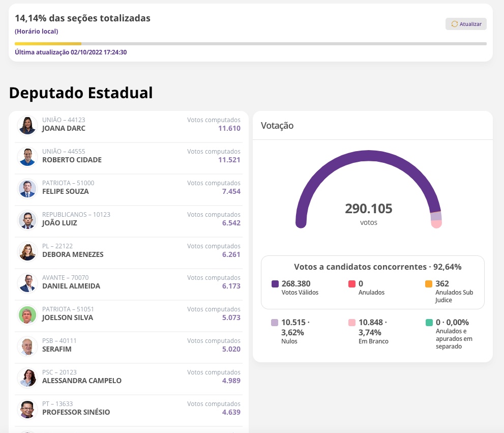Image resolution: width=504 pixels, height=433 pixels.
Task: Select João Luiz's candidate photo
Action: point(27,220)
